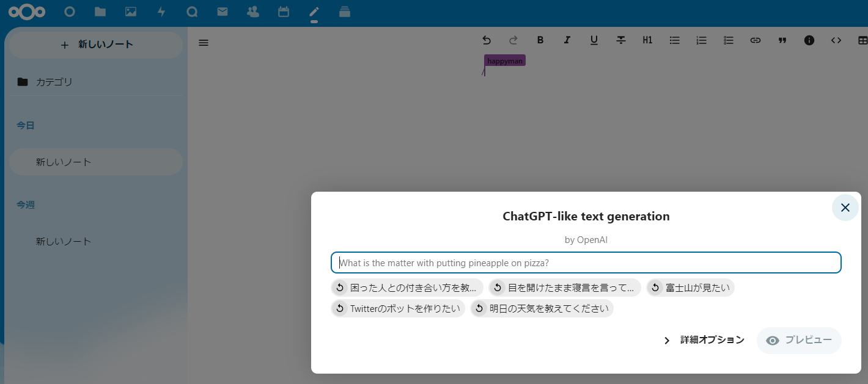Reuse prompt 困った人との付き合い方を教…
The width and height of the screenshot is (868, 384).
pyautogui.click(x=407, y=288)
